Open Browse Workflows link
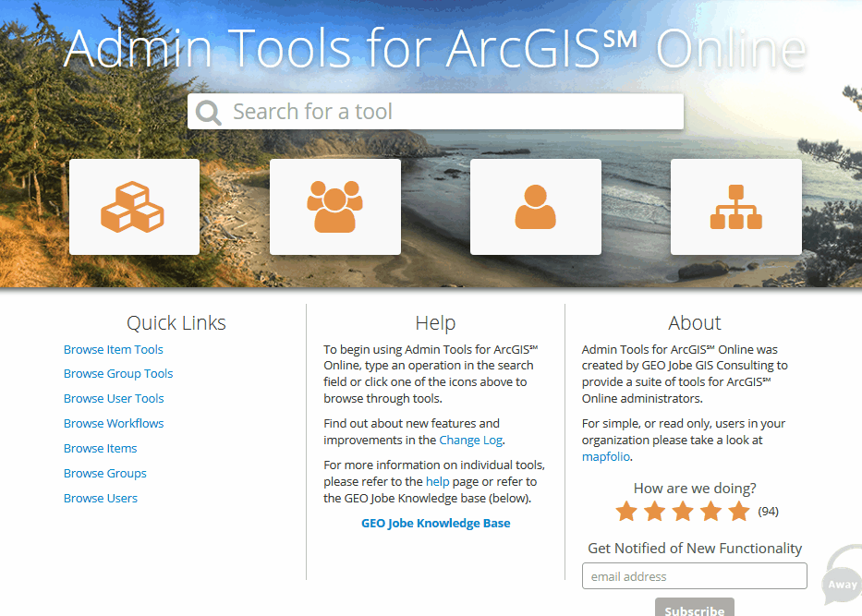 coord(114,424)
